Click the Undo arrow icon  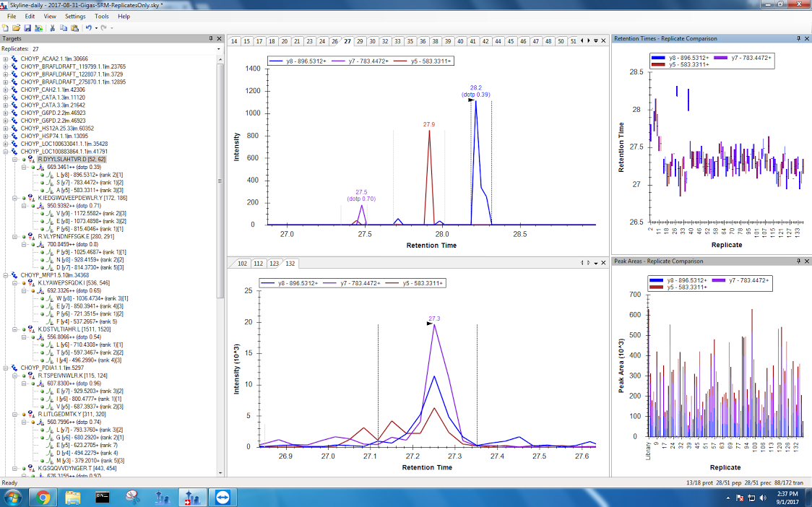pyautogui.click(x=88, y=28)
